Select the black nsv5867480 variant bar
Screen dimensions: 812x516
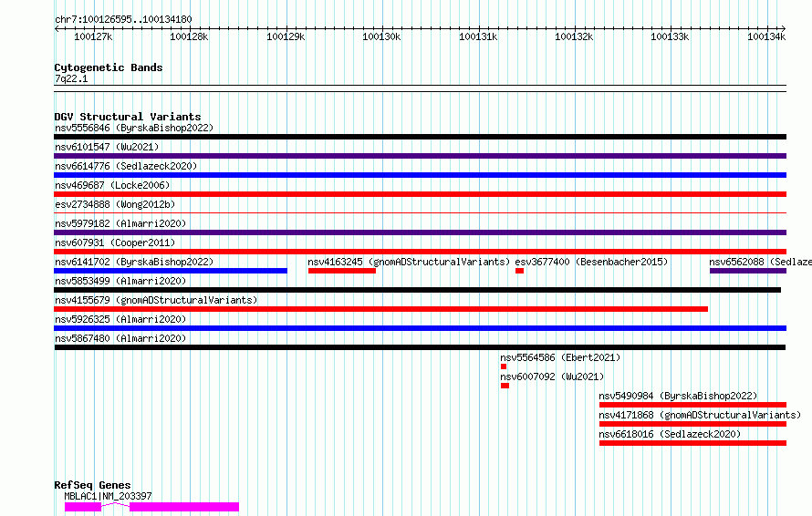pyautogui.click(x=420, y=347)
